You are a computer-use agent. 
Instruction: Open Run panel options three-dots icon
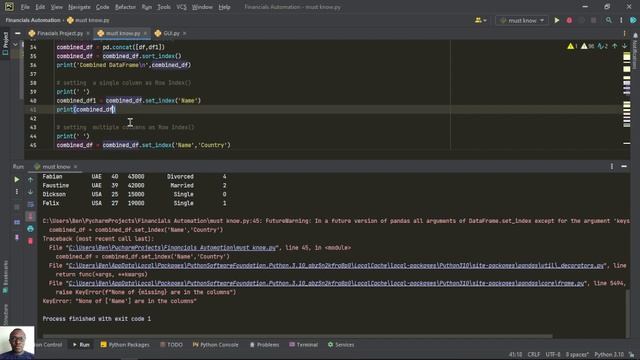click(611, 167)
